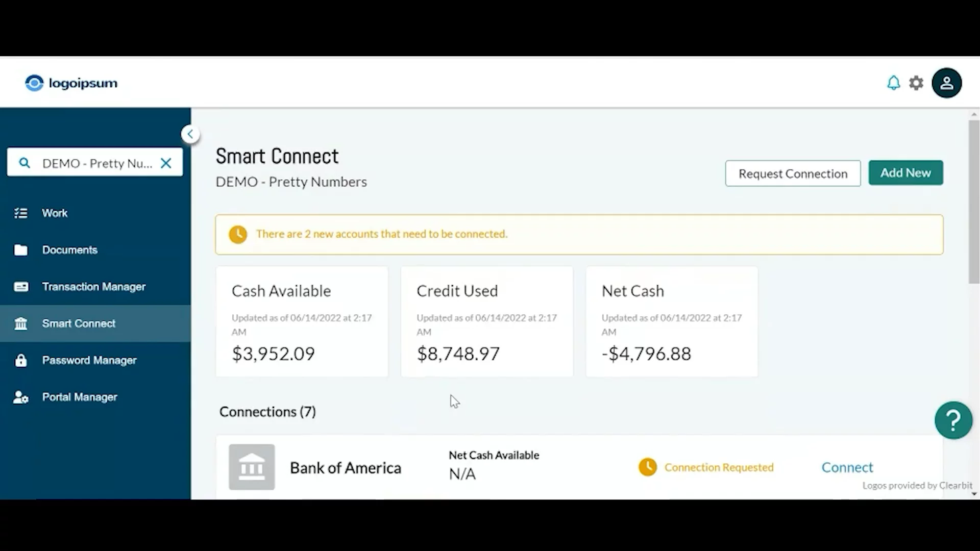Open the Work menu item

(x=55, y=213)
